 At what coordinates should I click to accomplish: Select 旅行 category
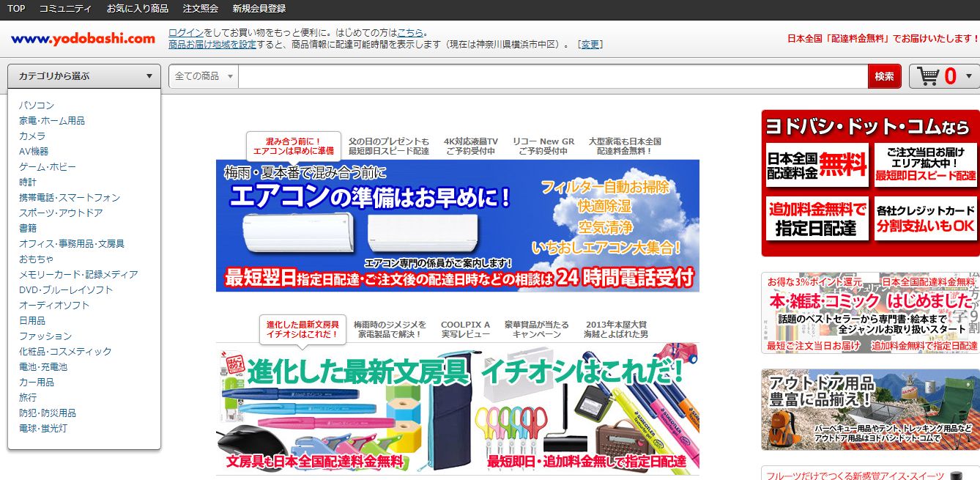[x=28, y=398]
